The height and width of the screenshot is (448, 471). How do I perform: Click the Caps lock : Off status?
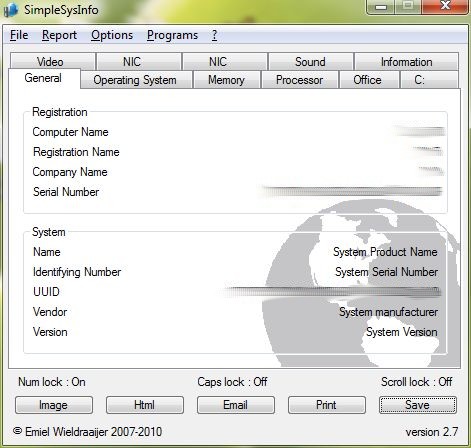pos(232,382)
